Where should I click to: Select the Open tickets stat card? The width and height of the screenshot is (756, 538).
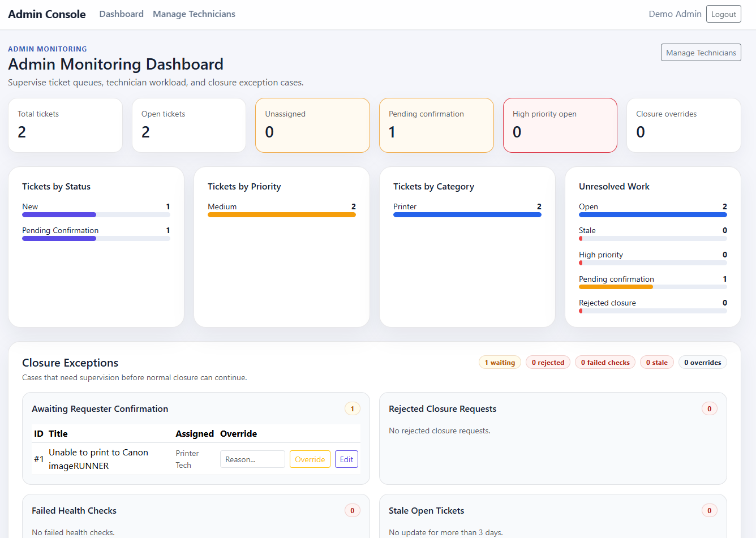click(x=189, y=126)
